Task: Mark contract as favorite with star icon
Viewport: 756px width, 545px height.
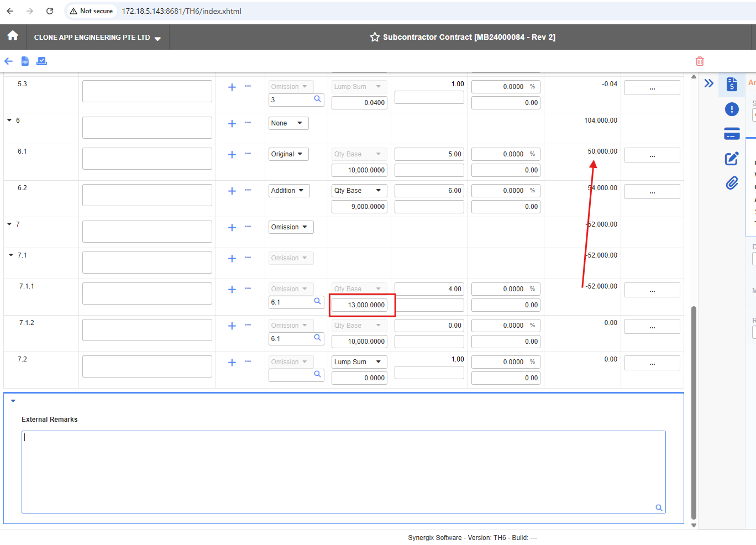Action: pyautogui.click(x=375, y=37)
